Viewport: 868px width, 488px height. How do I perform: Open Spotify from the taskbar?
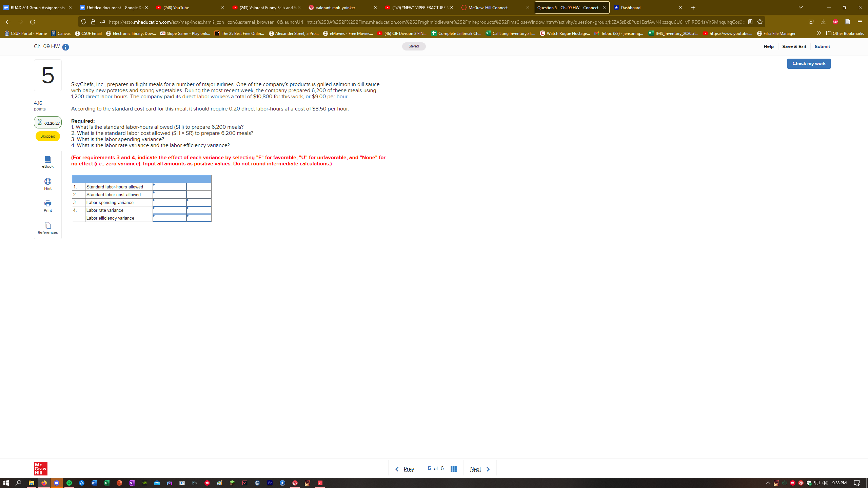click(69, 483)
